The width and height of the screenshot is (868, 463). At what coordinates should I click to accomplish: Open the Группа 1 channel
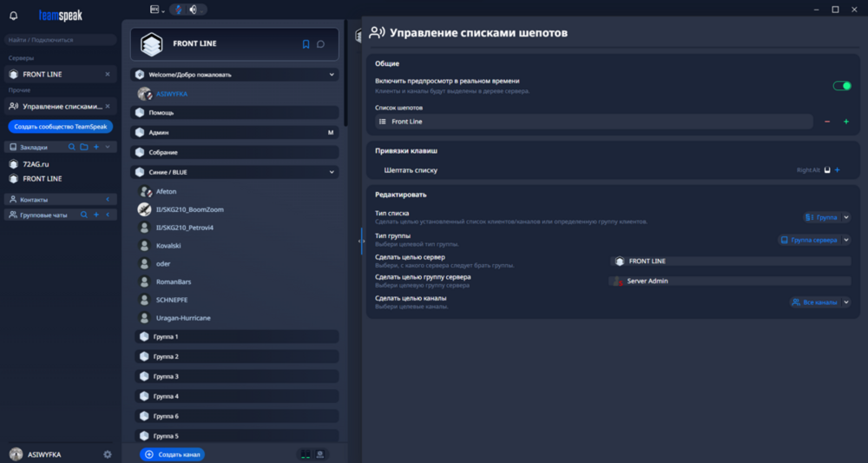237,337
